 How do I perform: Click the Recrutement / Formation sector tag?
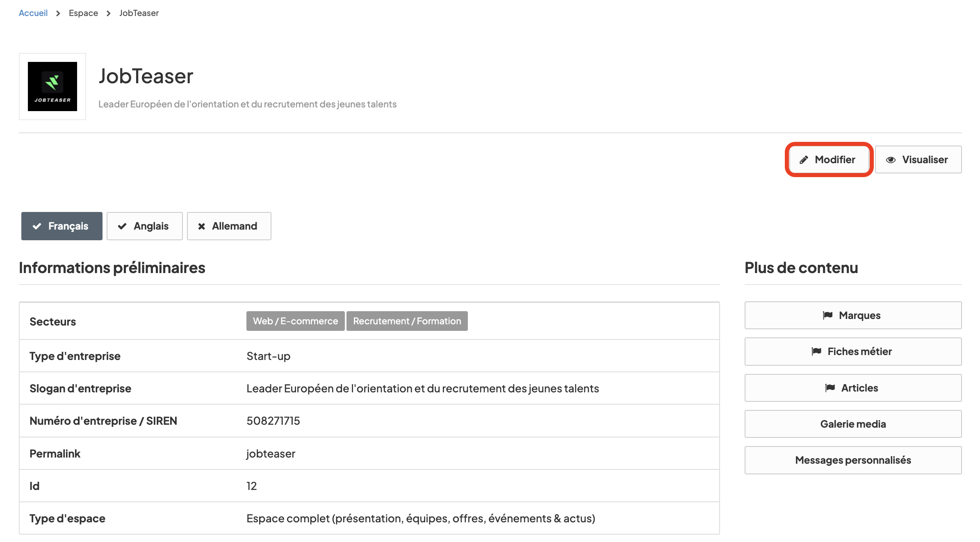[407, 321]
